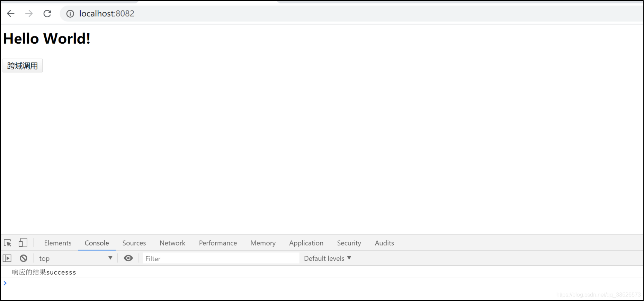Switch to the Performance tab
The image size is (644, 301).
coord(218,243)
